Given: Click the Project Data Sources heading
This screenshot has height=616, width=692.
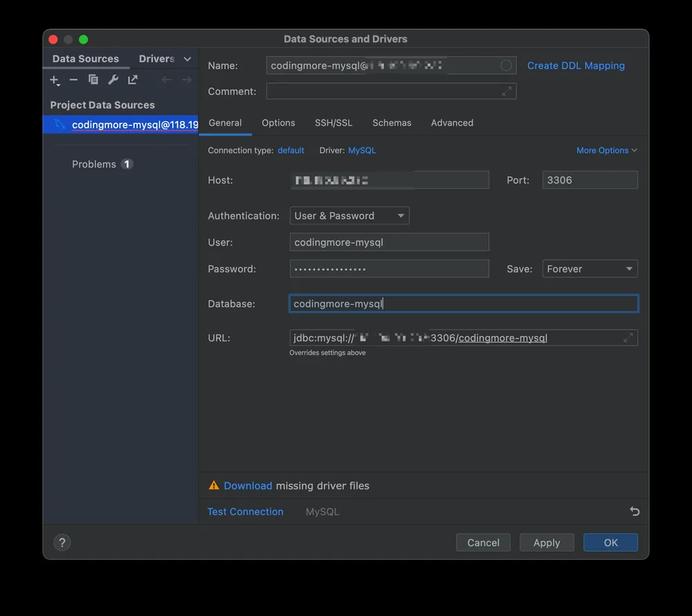Looking at the screenshot, I should (x=102, y=105).
